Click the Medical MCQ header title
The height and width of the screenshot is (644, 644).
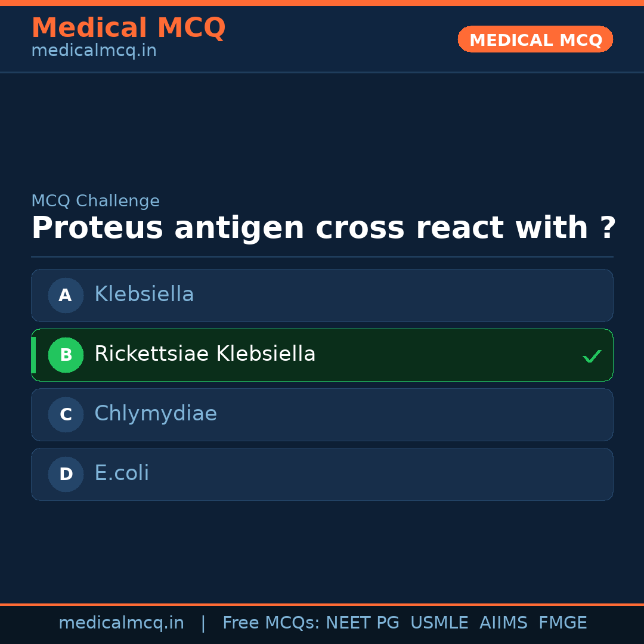[128, 28]
